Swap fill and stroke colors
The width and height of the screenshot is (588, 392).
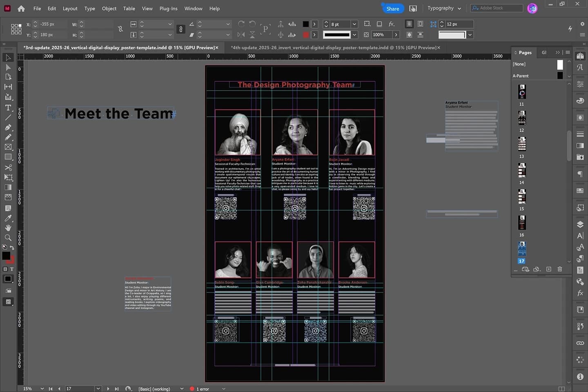tap(12, 247)
